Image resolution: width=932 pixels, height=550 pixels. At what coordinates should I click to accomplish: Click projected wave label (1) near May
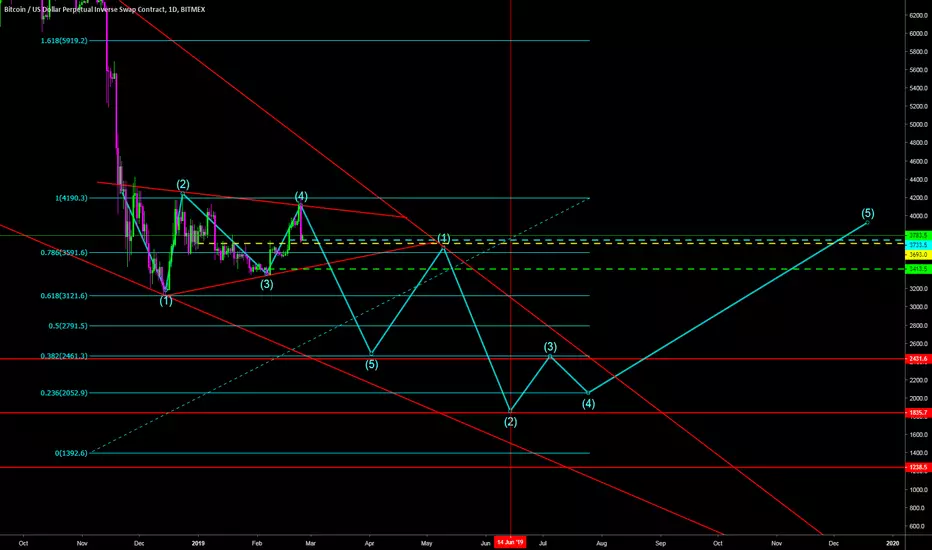(443, 238)
